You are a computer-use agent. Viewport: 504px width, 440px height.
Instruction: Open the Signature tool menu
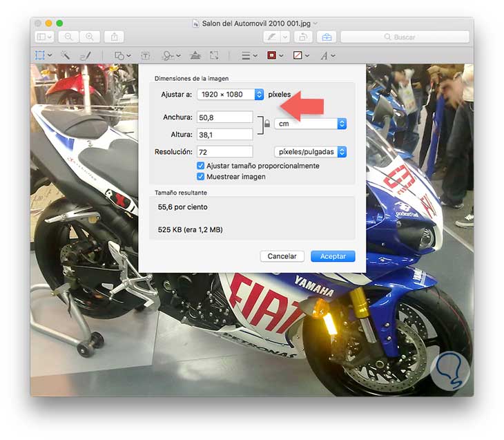pyautogui.click(x=171, y=56)
